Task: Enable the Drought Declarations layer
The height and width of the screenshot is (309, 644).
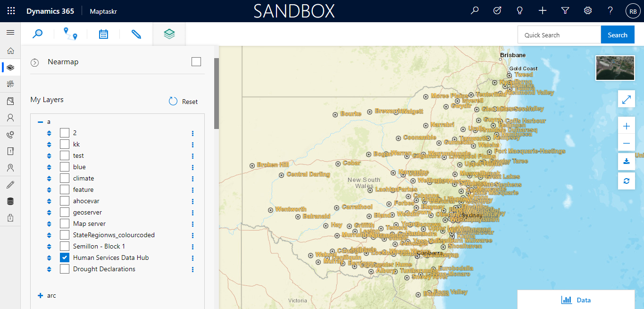Action: [64, 269]
